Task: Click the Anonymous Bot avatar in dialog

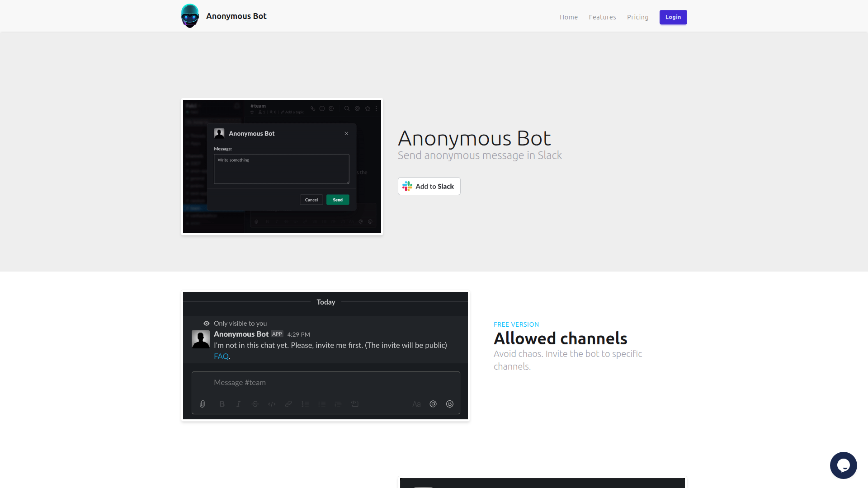Action: (x=219, y=133)
